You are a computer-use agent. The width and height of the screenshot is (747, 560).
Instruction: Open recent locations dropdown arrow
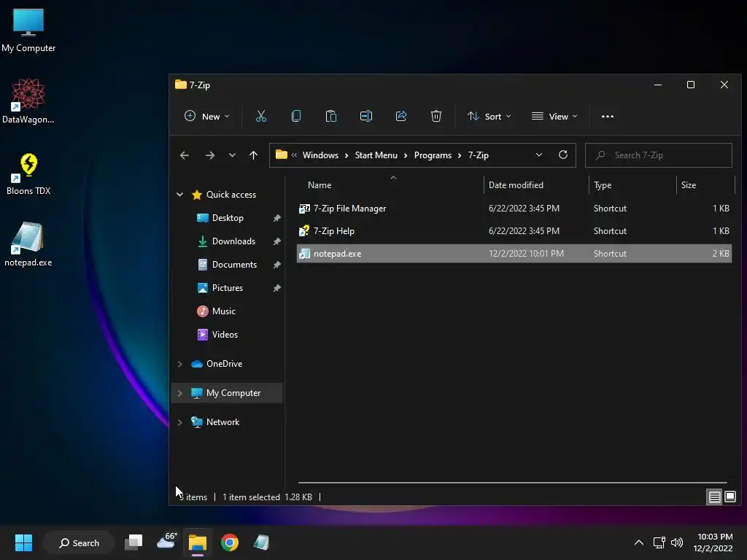point(232,155)
